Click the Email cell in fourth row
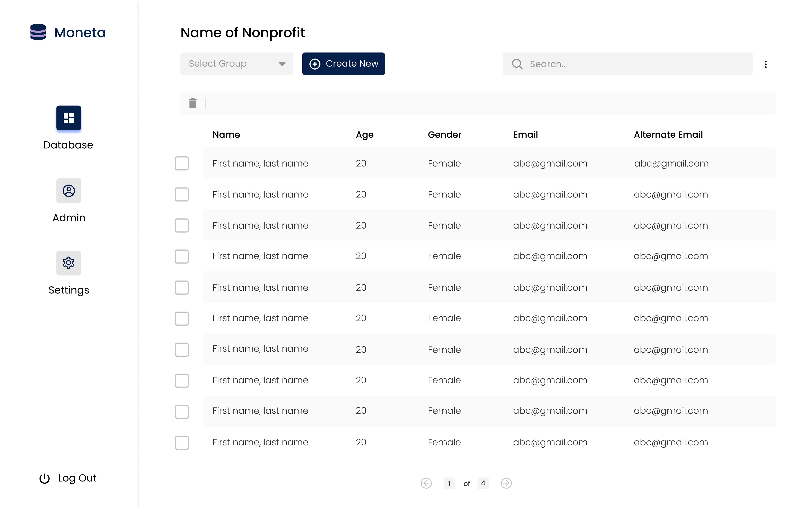 550,256
